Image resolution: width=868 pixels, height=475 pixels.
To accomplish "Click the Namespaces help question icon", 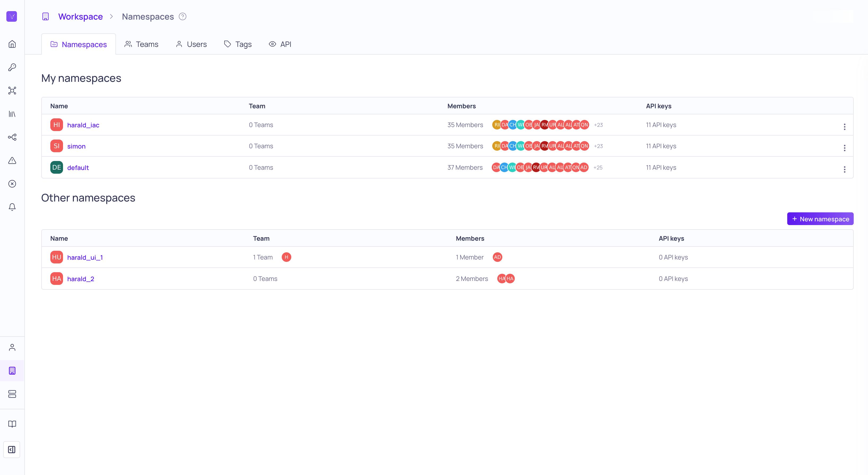I will [x=183, y=16].
